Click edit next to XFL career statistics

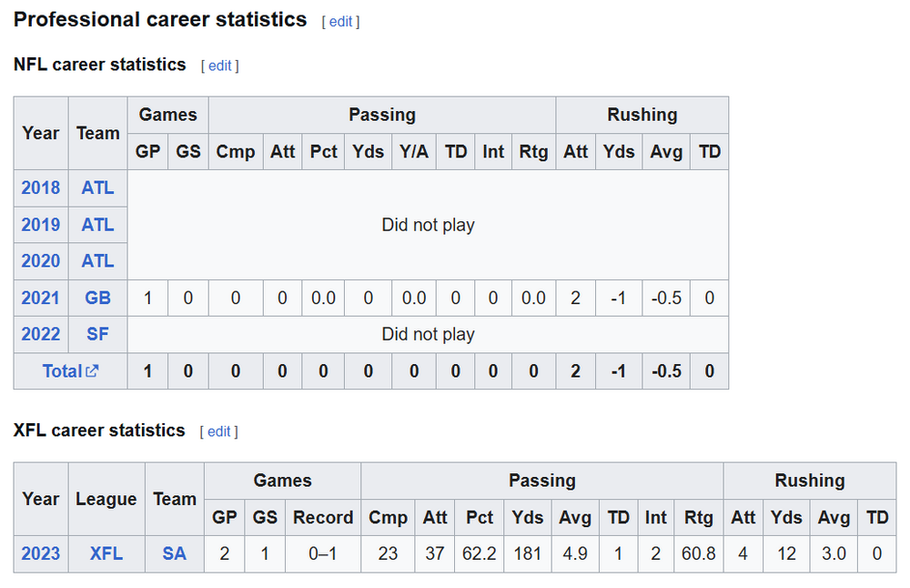pos(219,431)
